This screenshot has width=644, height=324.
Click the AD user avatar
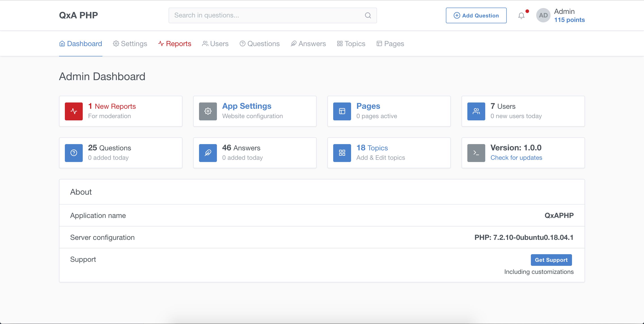(x=543, y=15)
